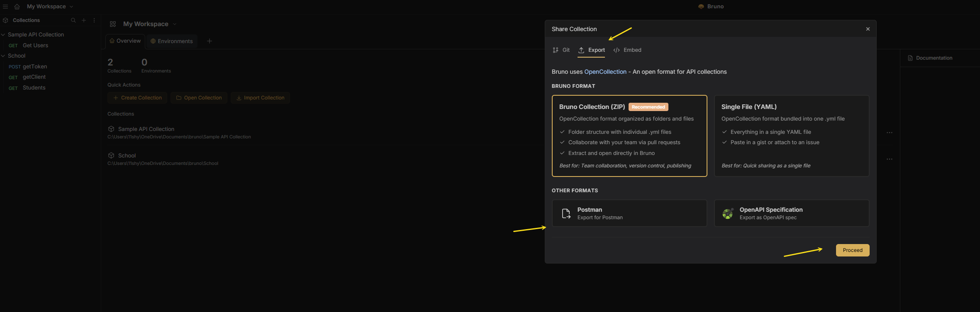
Task: Add a new tab with plus
Action: point(210,41)
